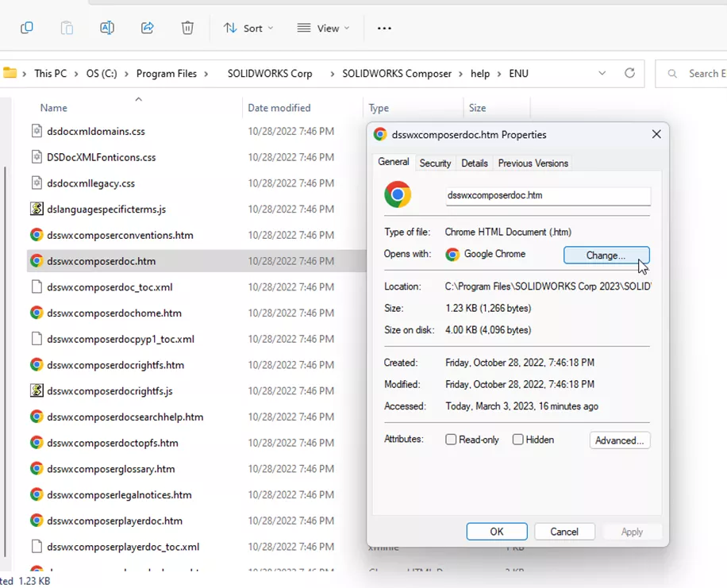Viewport: 727px width, 588px height.
Task: Switch to the Previous Versions tab
Action: (x=533, y=163)
